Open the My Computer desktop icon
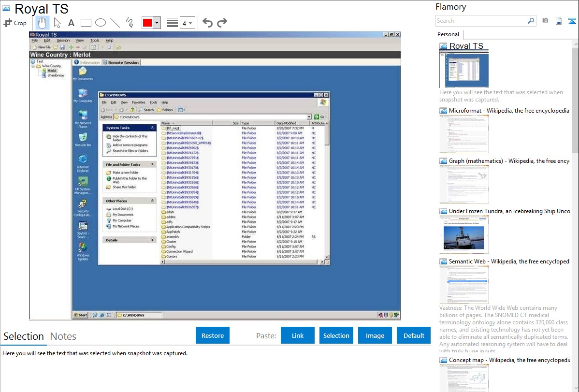 (x=83, y=95)
